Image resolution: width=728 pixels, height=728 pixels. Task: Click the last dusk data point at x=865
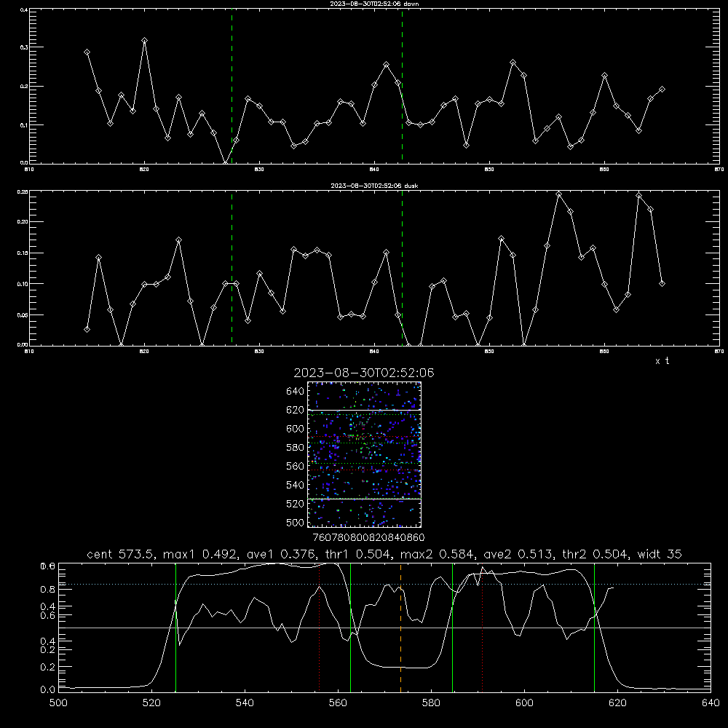[x=662, y=283]
